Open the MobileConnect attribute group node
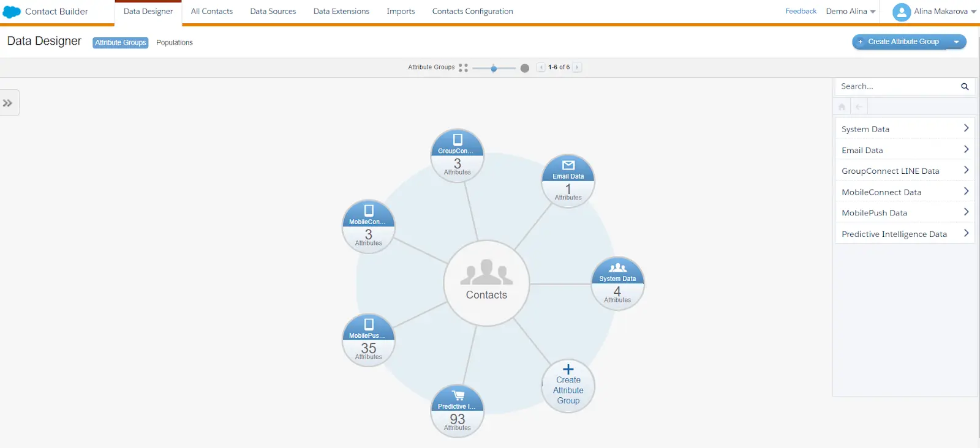980x448 pixels. pyautogui.click(x=368, y=226)
